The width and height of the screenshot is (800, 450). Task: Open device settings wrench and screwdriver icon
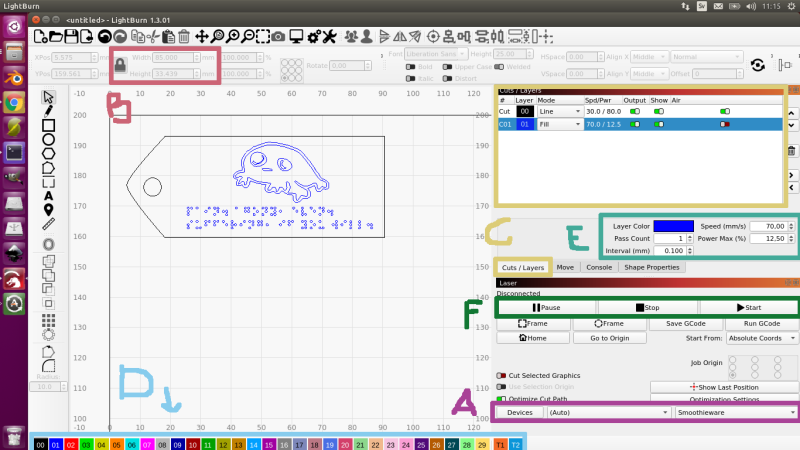point(330,37)
